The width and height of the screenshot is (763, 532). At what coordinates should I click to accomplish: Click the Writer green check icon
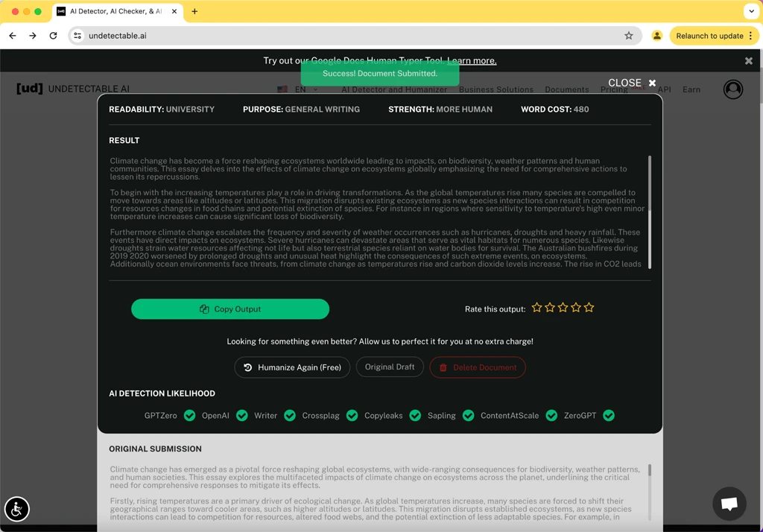pos(290,416)
